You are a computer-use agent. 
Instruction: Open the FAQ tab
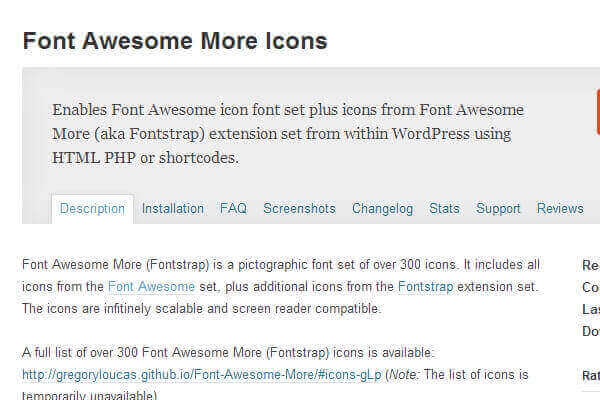coord(233,209)
